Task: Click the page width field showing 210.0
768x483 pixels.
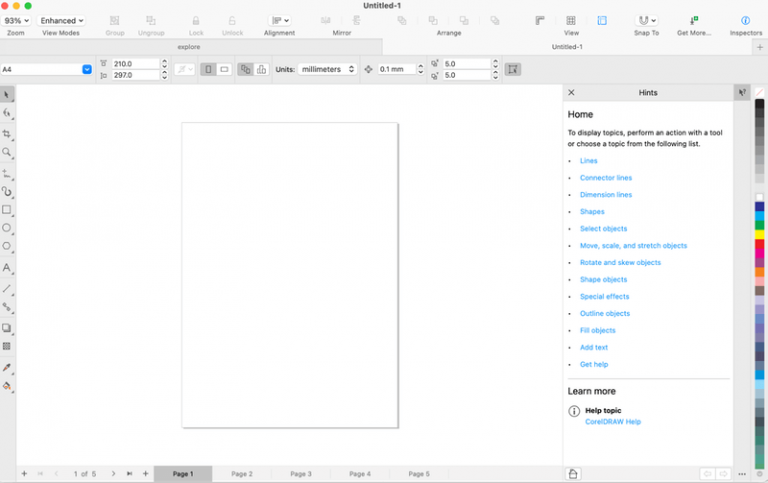Action: pos(134,64)
